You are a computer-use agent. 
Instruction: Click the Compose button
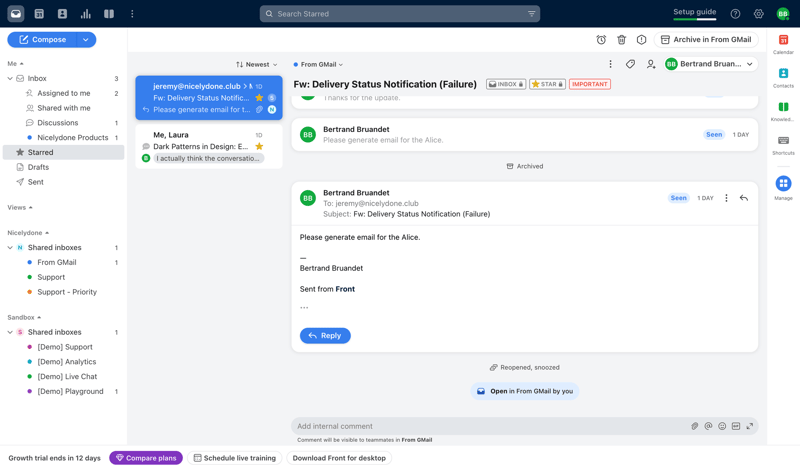coord(42,39)
